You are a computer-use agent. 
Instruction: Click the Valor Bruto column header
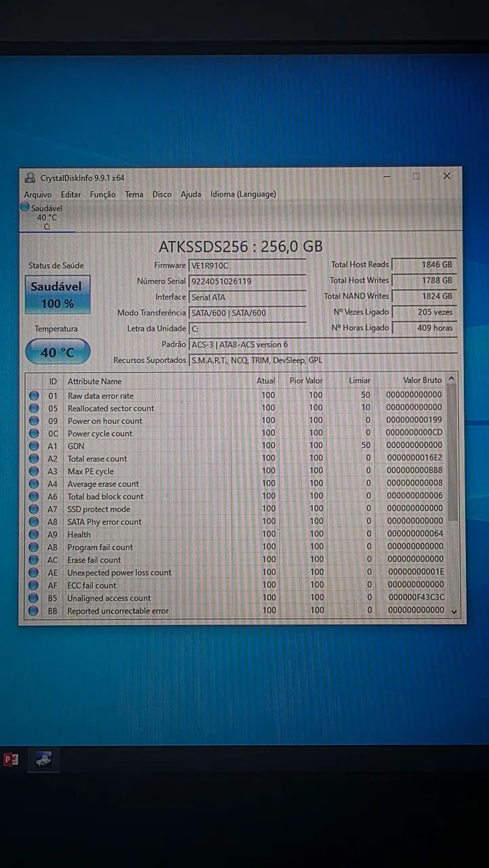(x=422, y=381)
